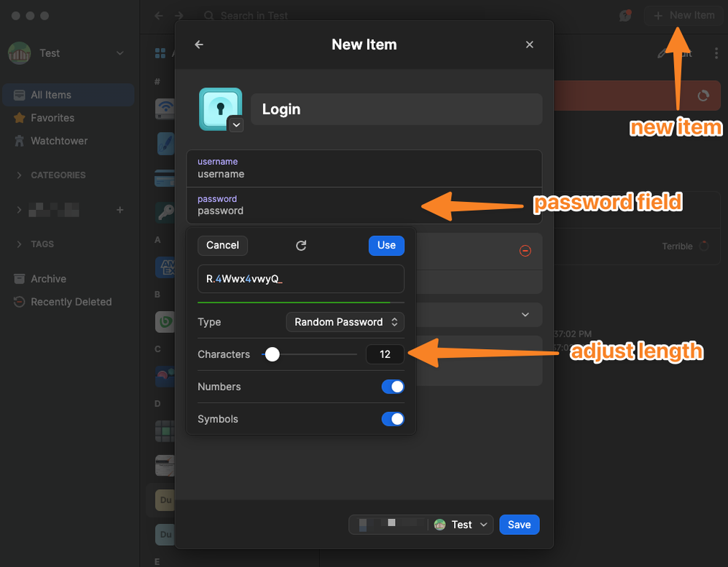Screen dimensions: 728x567
Task: Click the back arrow in New Item dialog
Action: click(199, 44)
